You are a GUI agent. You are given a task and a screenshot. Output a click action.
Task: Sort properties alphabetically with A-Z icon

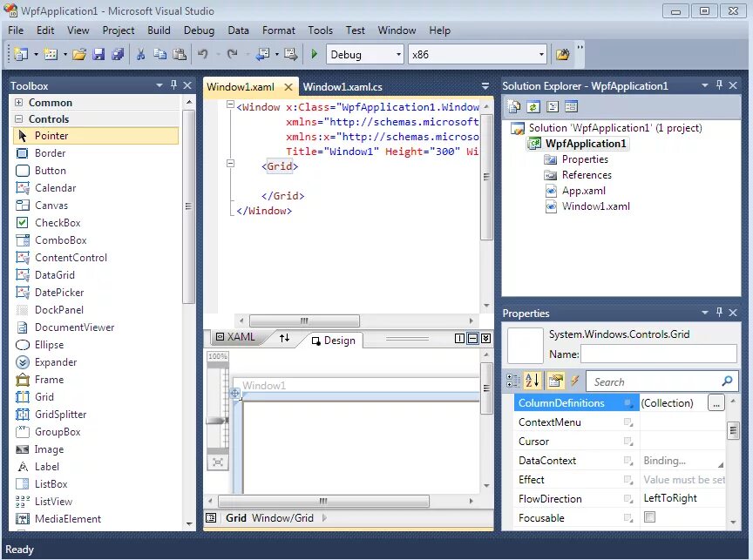pyautogui.click(x=533, y=381)
